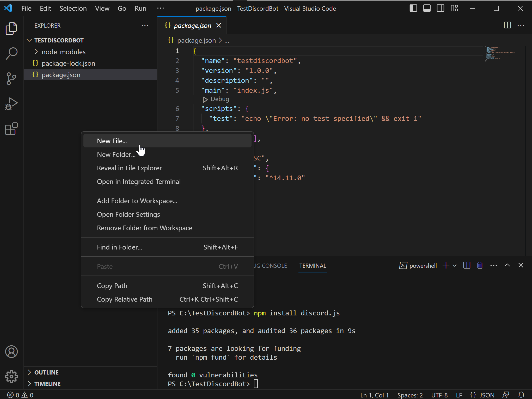
Task: Add a new terminal with plus icon
Action: 446,265
